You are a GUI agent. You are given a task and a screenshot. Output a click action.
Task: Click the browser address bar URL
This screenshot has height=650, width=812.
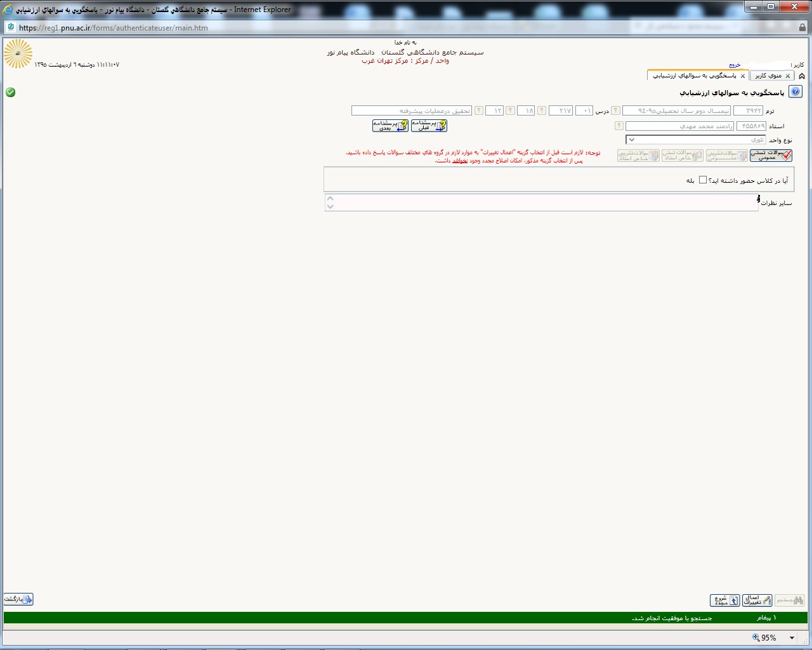click(113, 28)
